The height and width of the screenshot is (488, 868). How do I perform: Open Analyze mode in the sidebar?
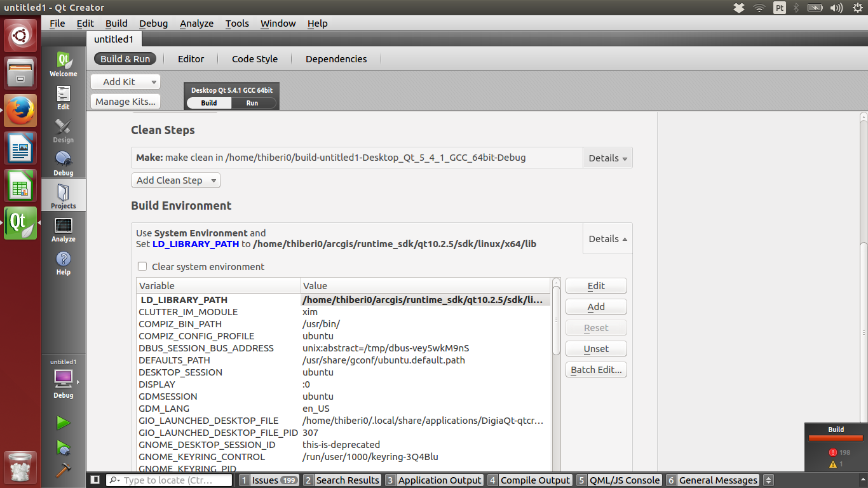point(64,229)
